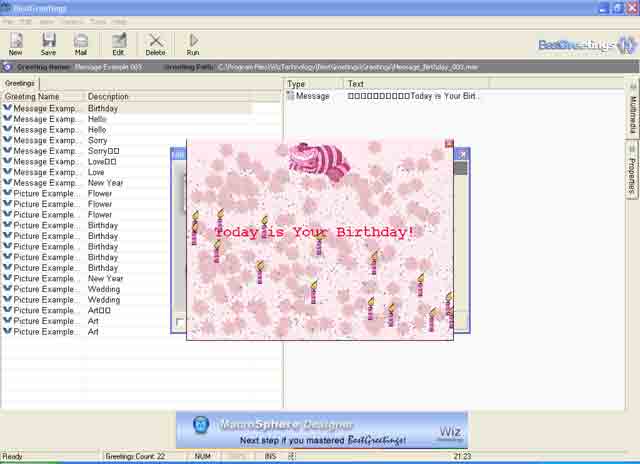This screenshot has width=640, height=464.
Task: Create a greeting with the New toolbar icon
Action: tap(16, 44)
